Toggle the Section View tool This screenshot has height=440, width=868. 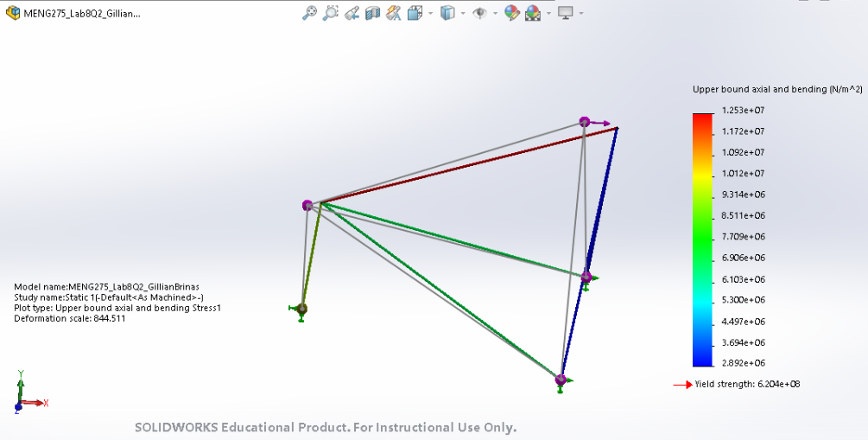(372, 13)
